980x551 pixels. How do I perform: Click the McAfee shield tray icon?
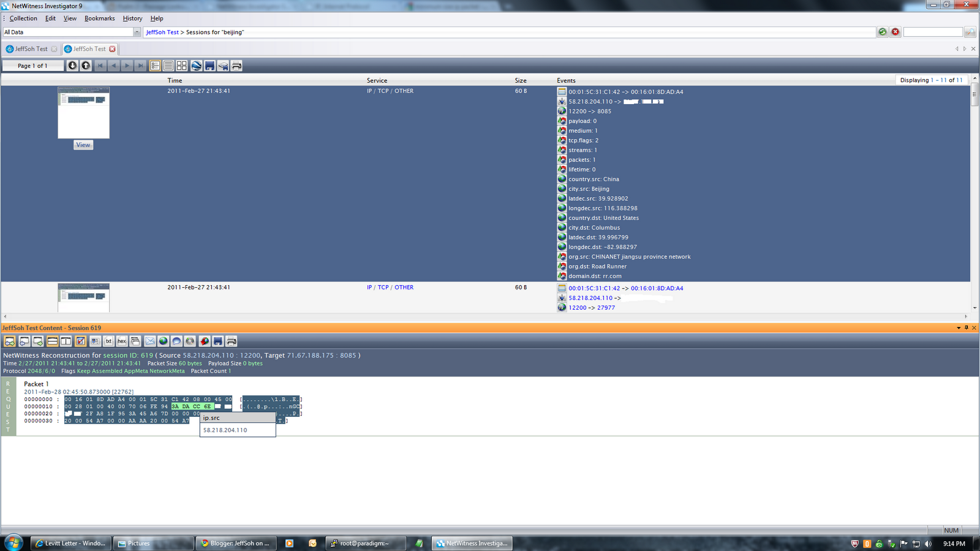tap(855, 544)
